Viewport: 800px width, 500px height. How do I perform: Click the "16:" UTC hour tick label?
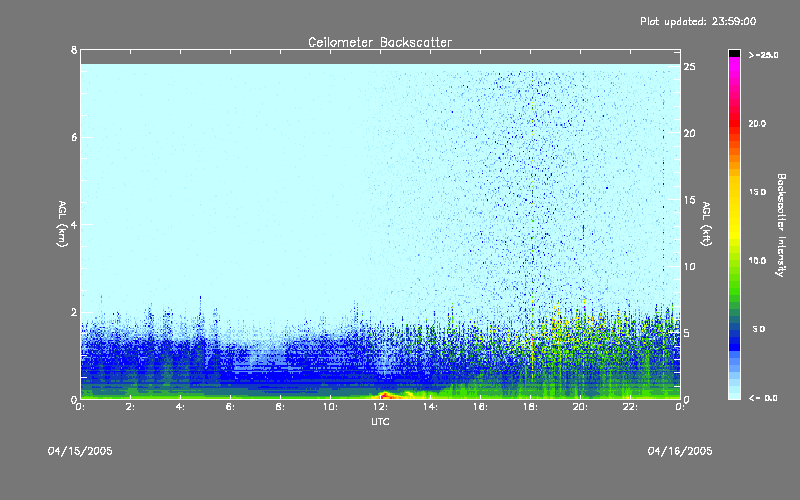(x=480, y=407)
